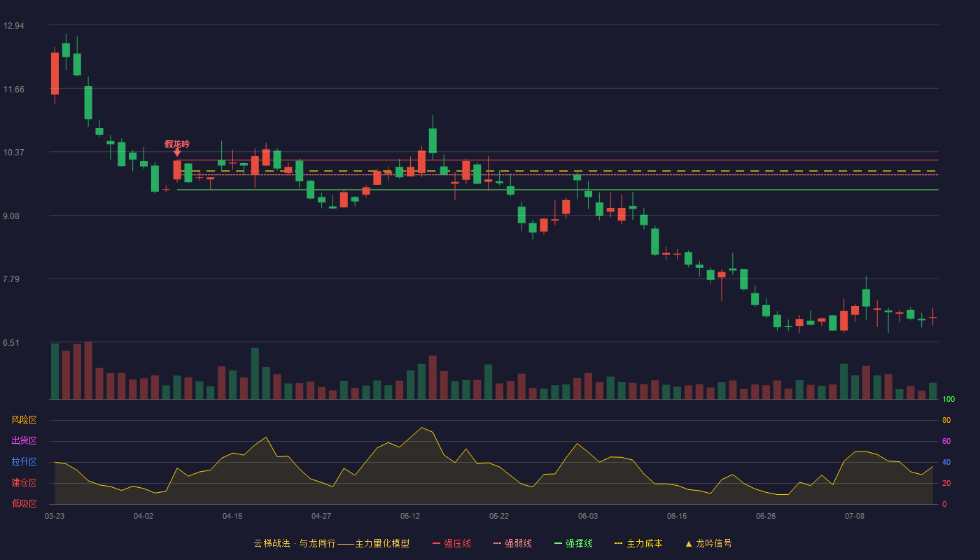Click the 05-22 date label
The height and width of the screenshot is (560, 980).
(499, 516)
